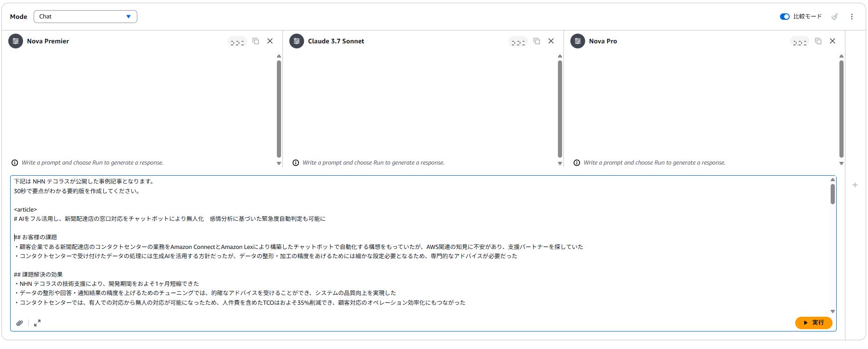This screenshot has height=349, width=868.
Task: Click the Nova Premier vertical scrollbar thumb
Action: click(x=279, y=109)
